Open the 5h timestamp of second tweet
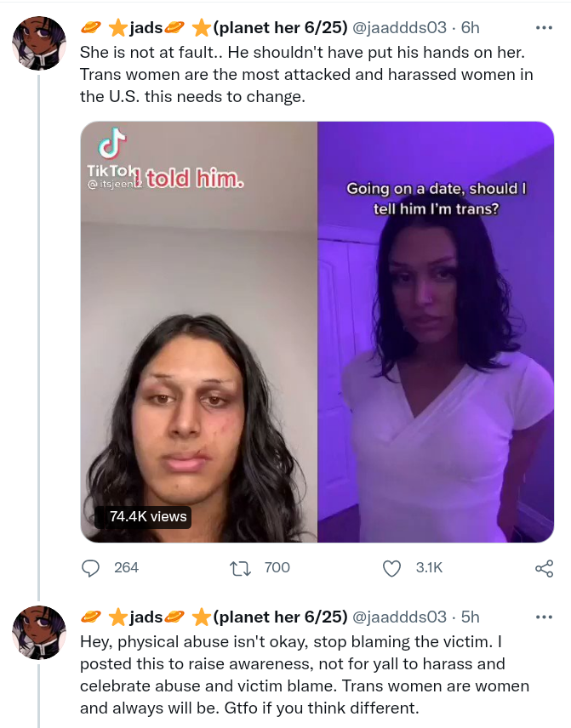This screenshot has height=728, width=571. [471, 617]
